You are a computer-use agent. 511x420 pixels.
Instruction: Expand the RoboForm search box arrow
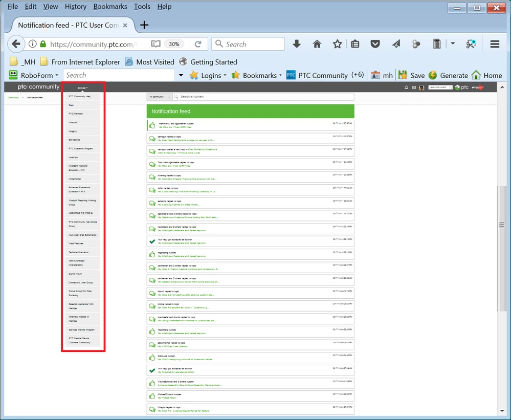(181, 75)
